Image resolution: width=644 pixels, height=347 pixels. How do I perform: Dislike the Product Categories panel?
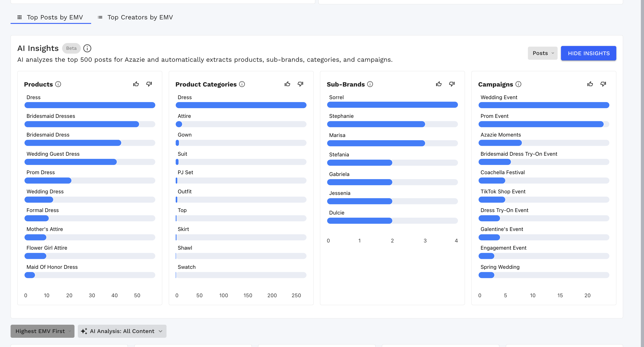click(300, 84)
